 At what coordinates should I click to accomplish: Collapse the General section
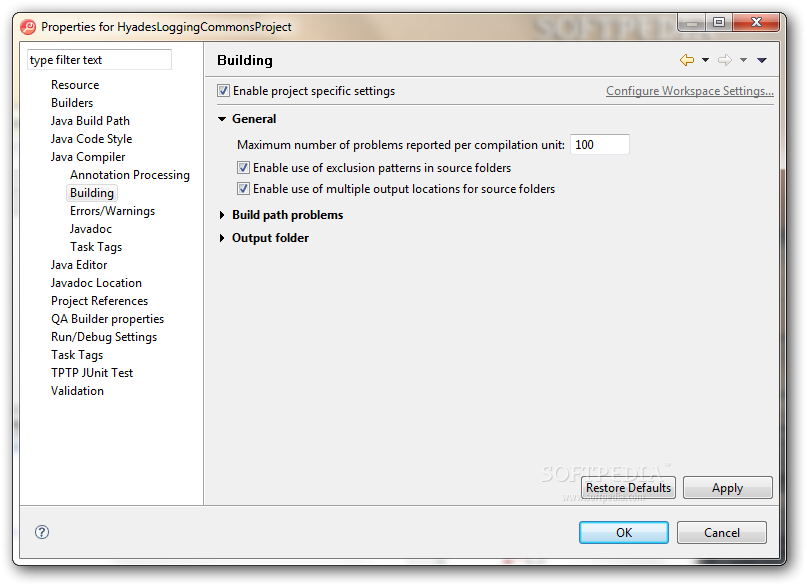pyautogui.click(x=222, y=119)
